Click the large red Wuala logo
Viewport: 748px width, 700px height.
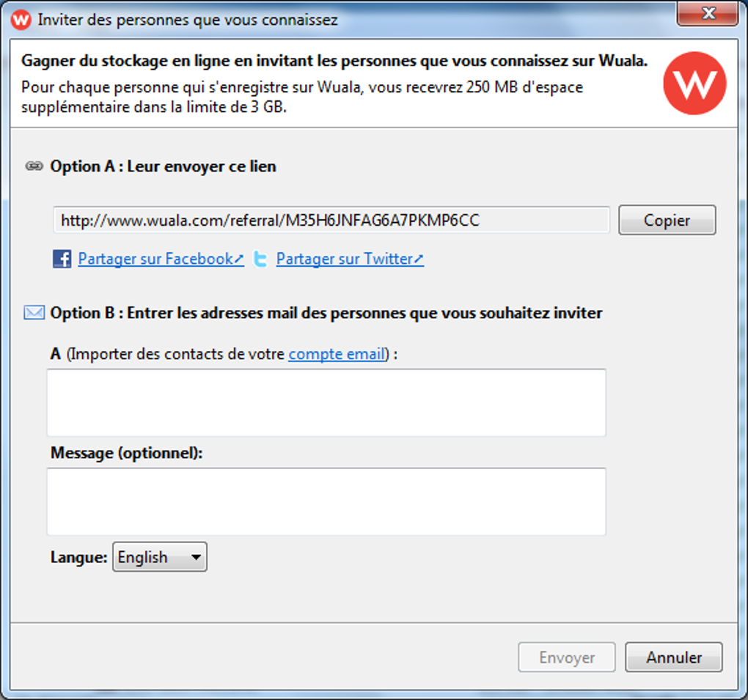(694, 83)
